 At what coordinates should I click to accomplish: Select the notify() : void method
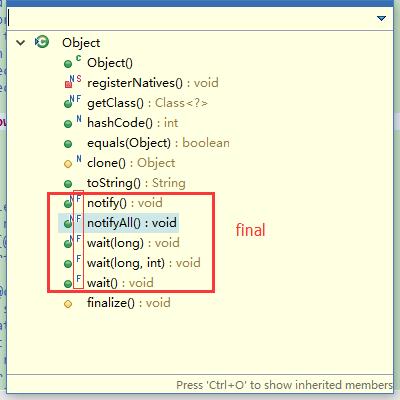(x=125, y=203)
